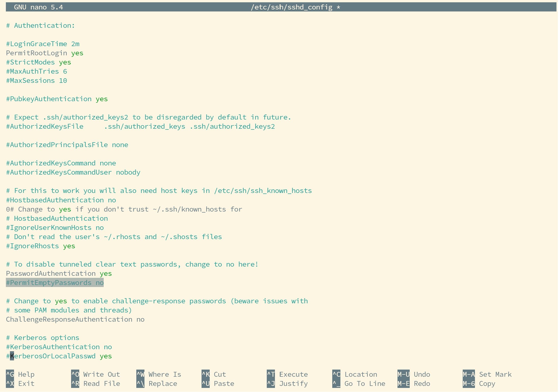Click the M-6 Copy shortcut
Image resolution: width=558 pixels, height=392 pixels.
(x=479, y=384)
